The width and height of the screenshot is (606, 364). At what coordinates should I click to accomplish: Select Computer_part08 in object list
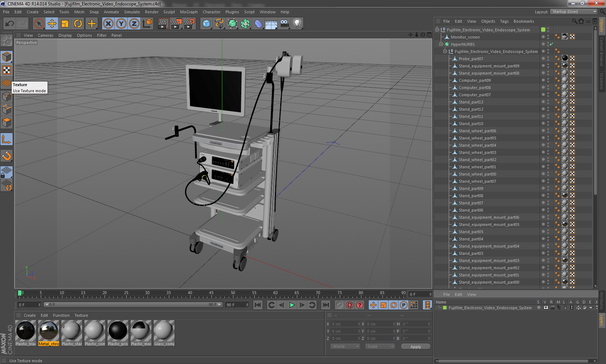(475, 88)
